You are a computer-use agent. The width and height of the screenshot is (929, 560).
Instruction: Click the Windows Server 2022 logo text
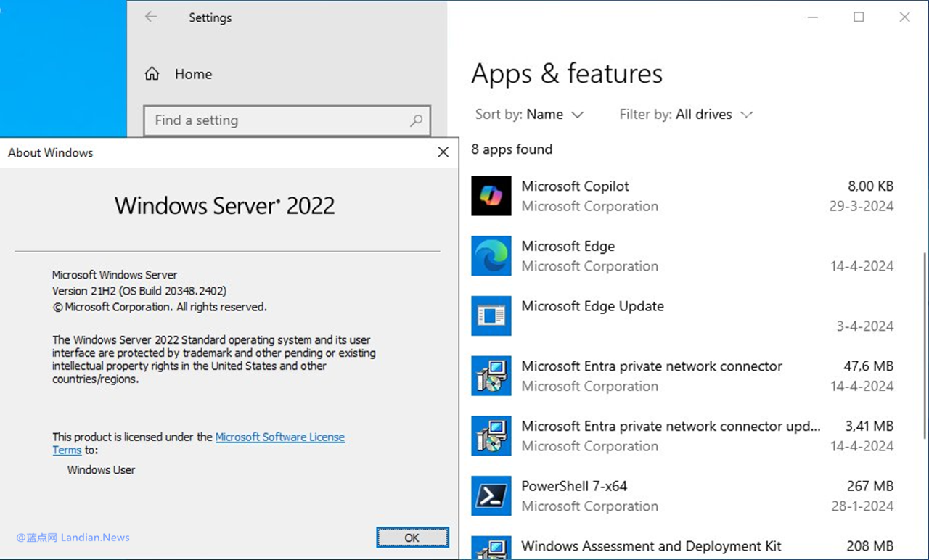(225, 206)
